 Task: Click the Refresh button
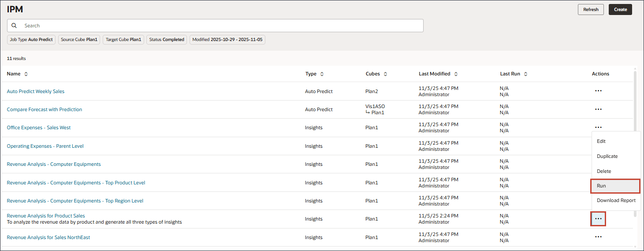click(591, 9)
